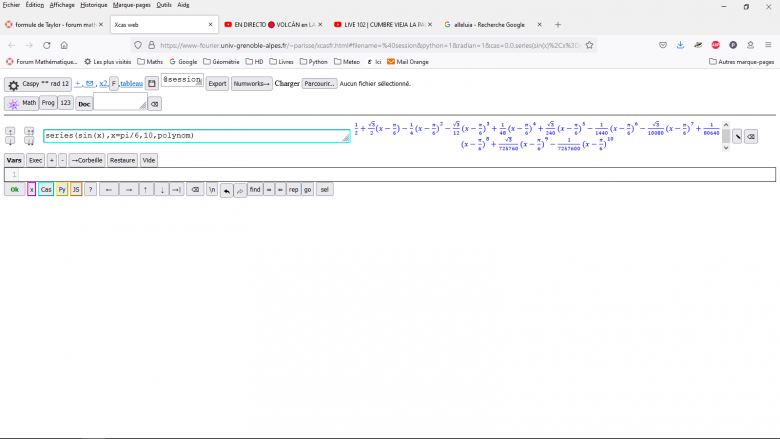The width and height of the screenshot is (780, 439).
Task: Click the double up arrow cell button
Action: pos(29,131)
